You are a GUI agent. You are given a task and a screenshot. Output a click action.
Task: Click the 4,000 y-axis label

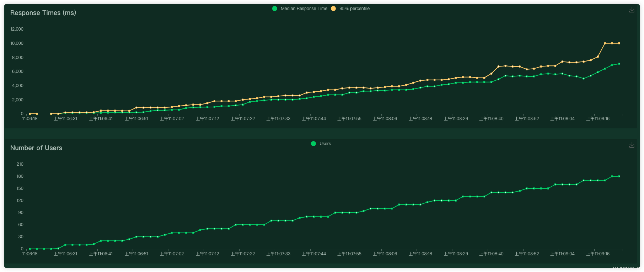(x=17, y=86)
